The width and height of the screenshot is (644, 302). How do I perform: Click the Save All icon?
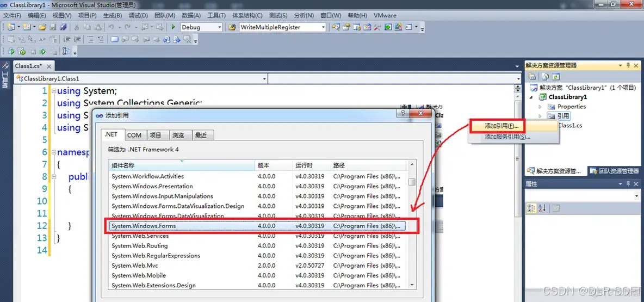point(63,27)
